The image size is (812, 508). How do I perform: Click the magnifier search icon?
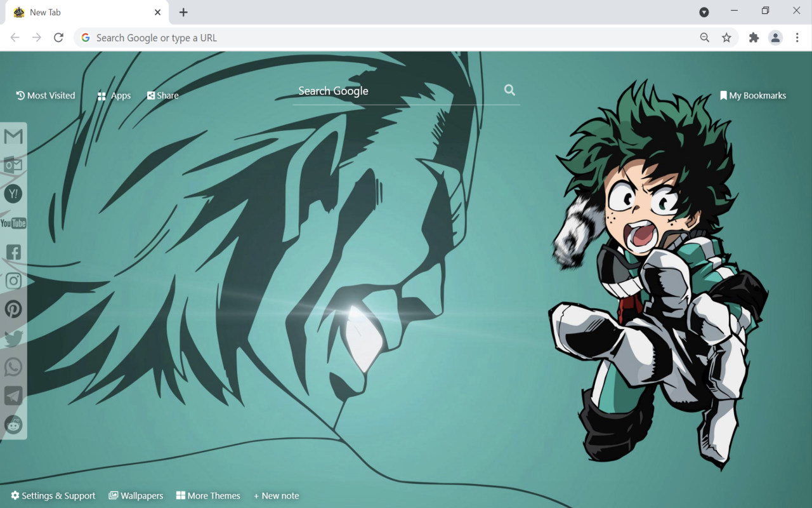[x=509, y=90]
